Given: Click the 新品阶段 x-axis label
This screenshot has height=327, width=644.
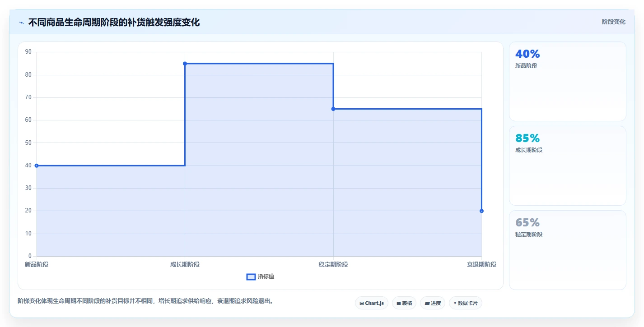Looking at the screenshot, I should 37,264.
